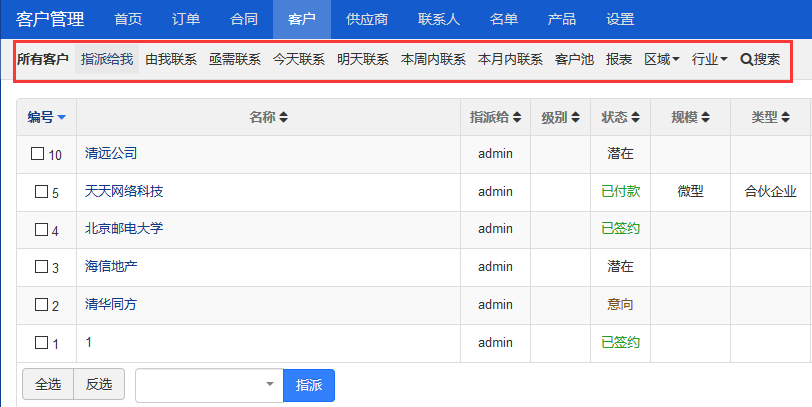Expand the 区域 dropdown filter
812x407 pixels.
(x=662, y=60)
